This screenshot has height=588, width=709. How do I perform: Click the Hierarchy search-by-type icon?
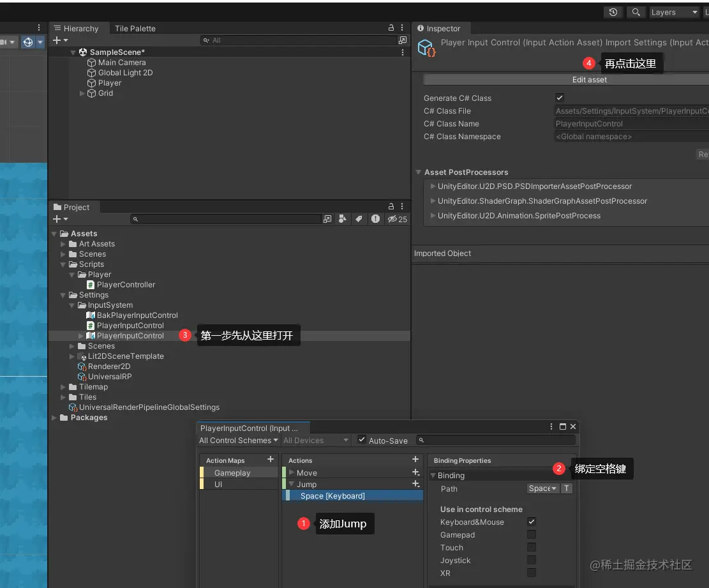click(x=403, y=40)
